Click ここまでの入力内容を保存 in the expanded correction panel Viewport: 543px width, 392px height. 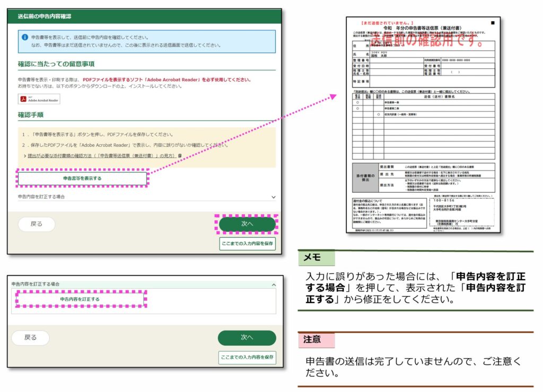coord(247,358)
